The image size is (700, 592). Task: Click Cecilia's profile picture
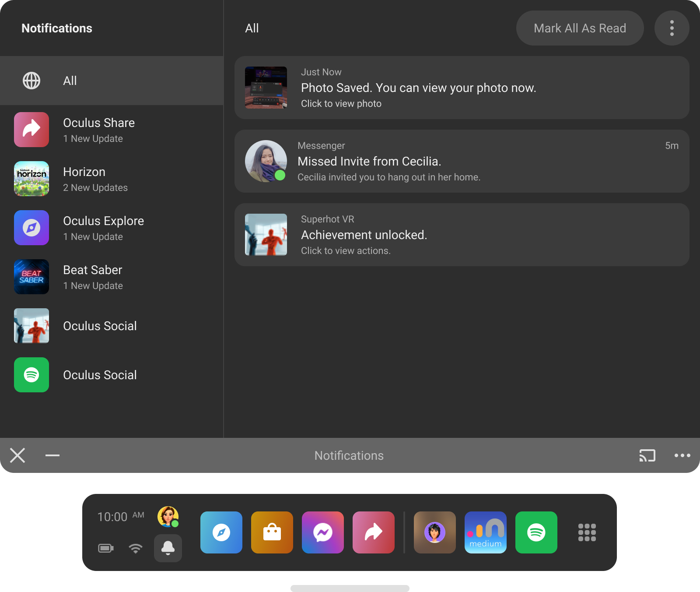click(266, 161)
